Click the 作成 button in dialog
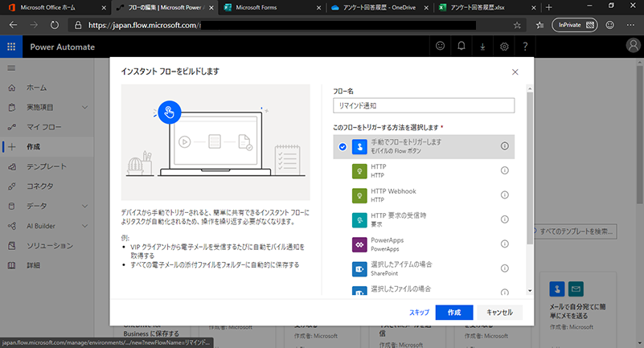The width and height of the screenshot is (644, 348). (x=454, y=313)
